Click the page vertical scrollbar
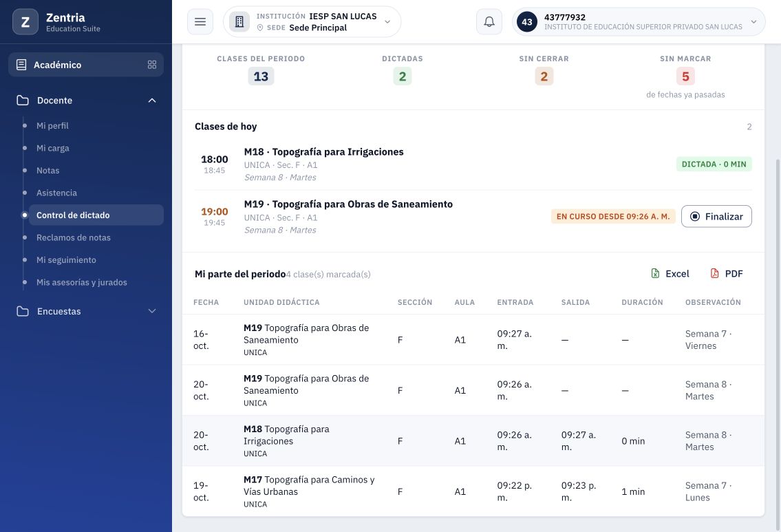The image size is (781, 532). pyautogui.click(x=778, y=343)
